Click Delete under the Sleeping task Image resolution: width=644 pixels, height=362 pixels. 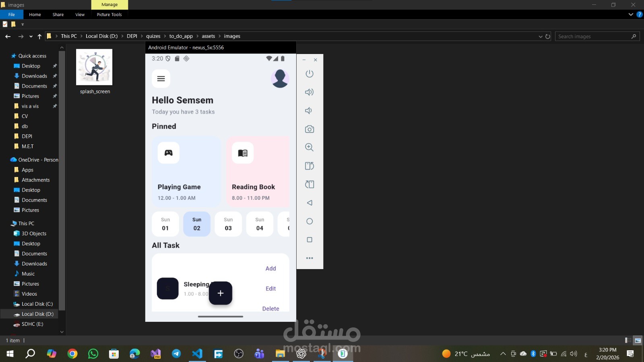[x=270, y=309]
